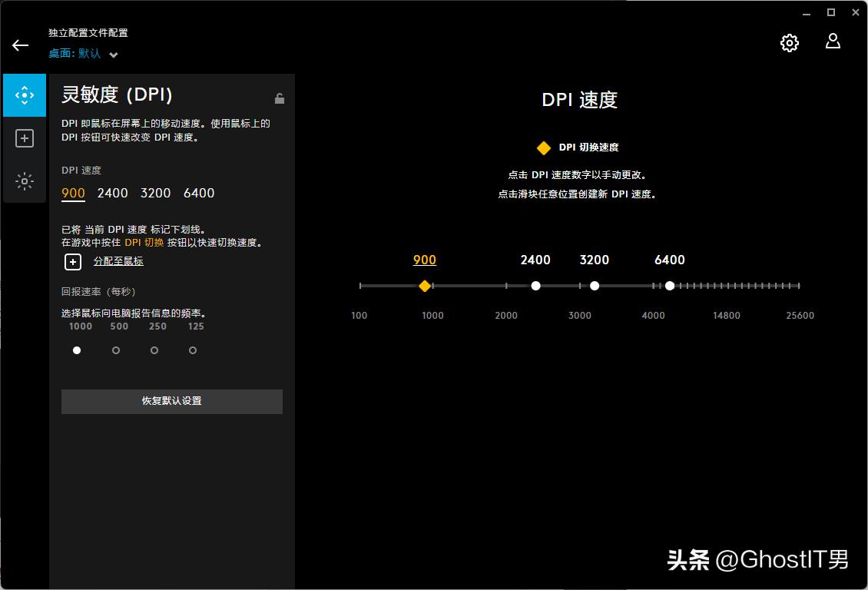The image size is (868, 590).
Task: Click the lock icon beside 灵敏度 (DPI)
Action: pos(280,98)
